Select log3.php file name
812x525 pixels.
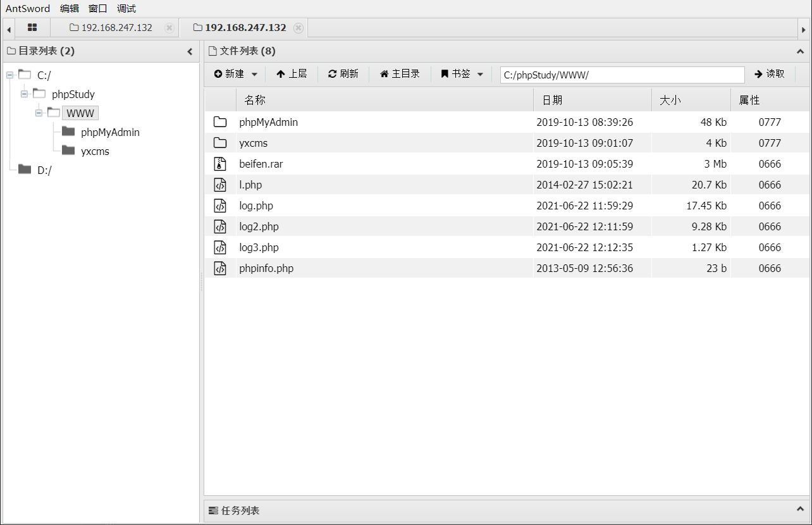[259, 247]
